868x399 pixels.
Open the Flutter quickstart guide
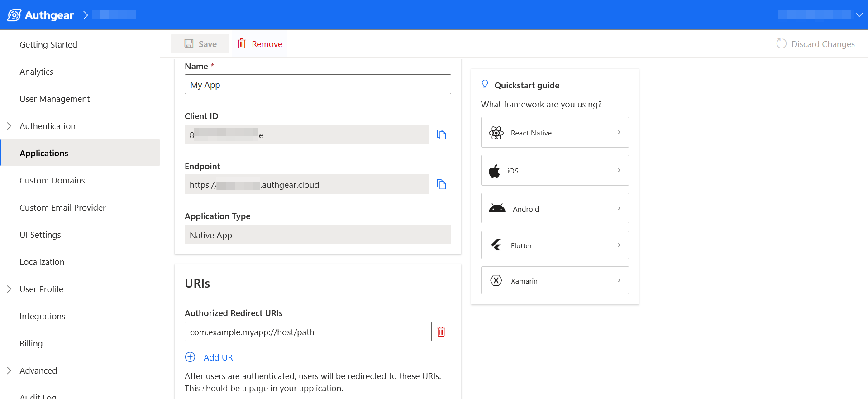coord(554,245)
